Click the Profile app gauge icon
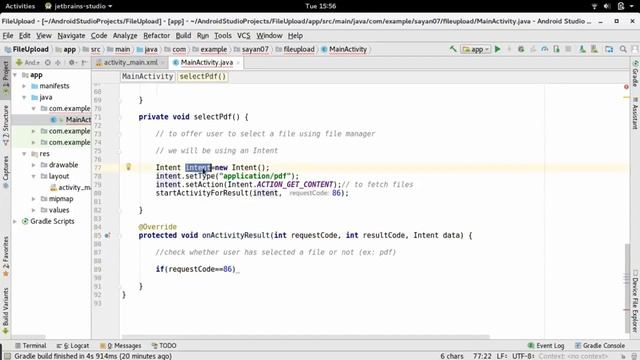This screenshot has height=360, width=640. (544, 49)
